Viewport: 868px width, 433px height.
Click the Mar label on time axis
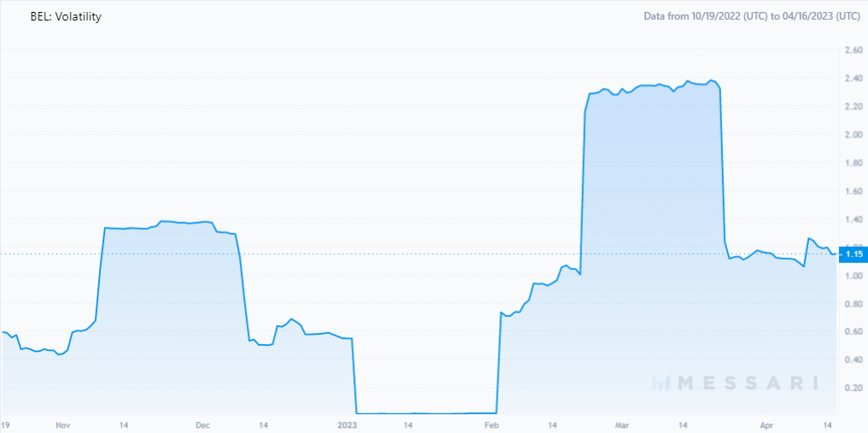620,424
